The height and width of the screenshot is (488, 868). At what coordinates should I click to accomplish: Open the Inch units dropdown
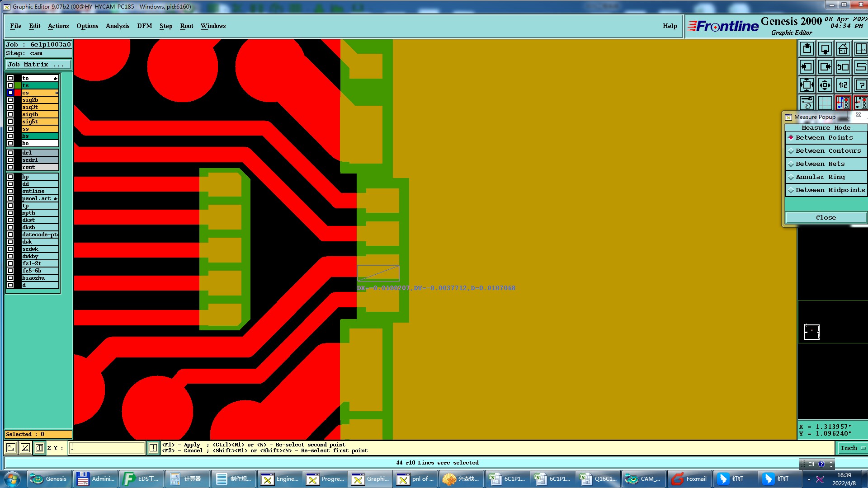(x=852, y=448)
